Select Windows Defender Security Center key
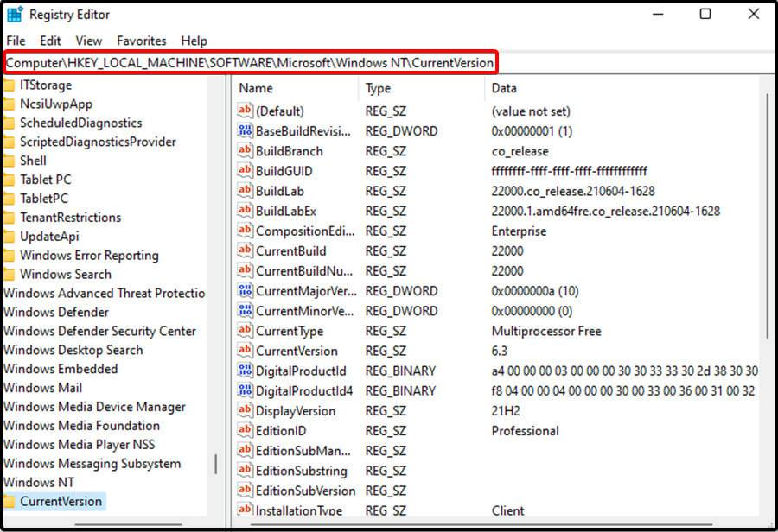This screenshot has width=778, height=532. point(99,331)
